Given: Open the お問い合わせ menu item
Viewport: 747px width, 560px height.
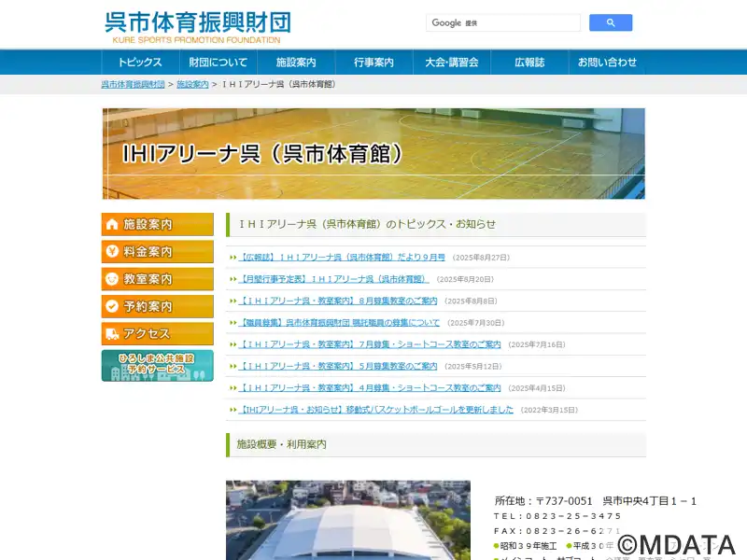Looking at the screenshot, I should pyautogui.click(x=607, y=62).
